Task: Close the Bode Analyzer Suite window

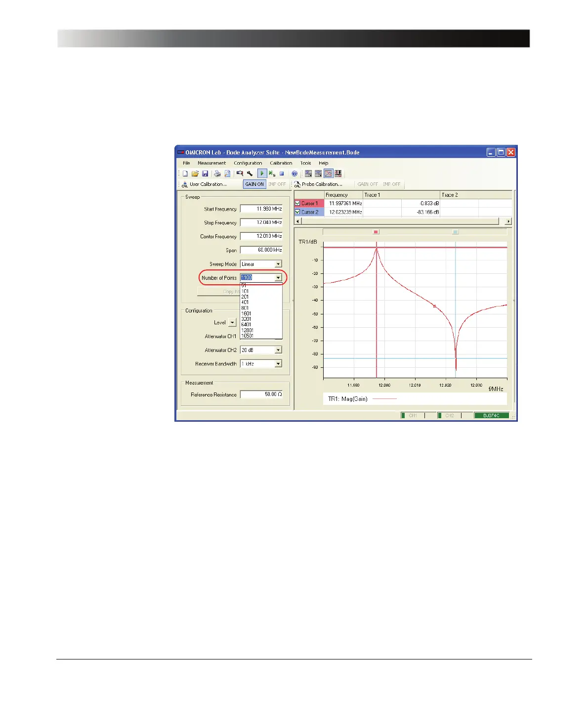Action: 511,152
